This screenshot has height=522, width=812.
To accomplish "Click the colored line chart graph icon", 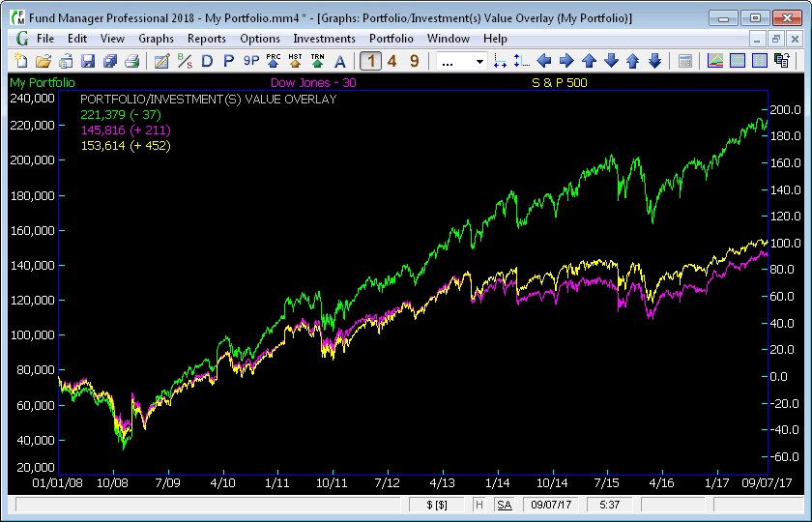I will click(x=715, y=61).
